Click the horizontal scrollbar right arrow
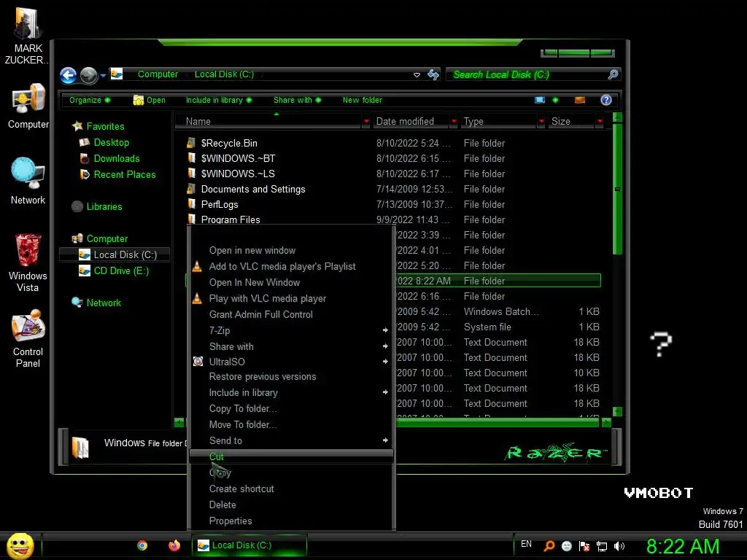This screenshot has width=747, height=560. coord(606,422)
